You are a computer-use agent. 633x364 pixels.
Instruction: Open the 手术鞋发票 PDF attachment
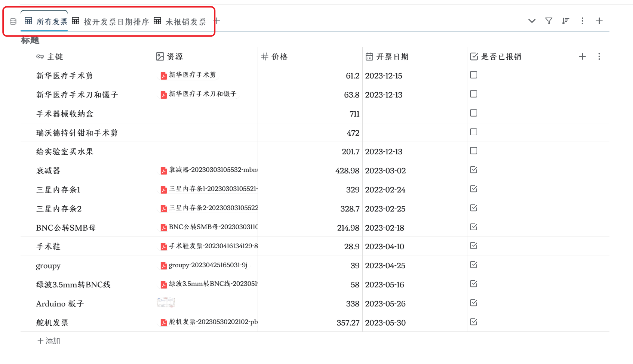(208, 246)
